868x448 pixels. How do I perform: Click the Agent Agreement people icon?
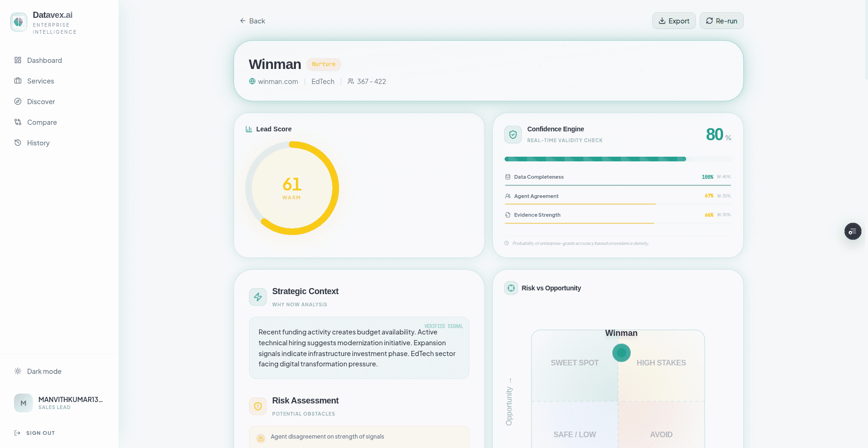(x=508, y=196)
